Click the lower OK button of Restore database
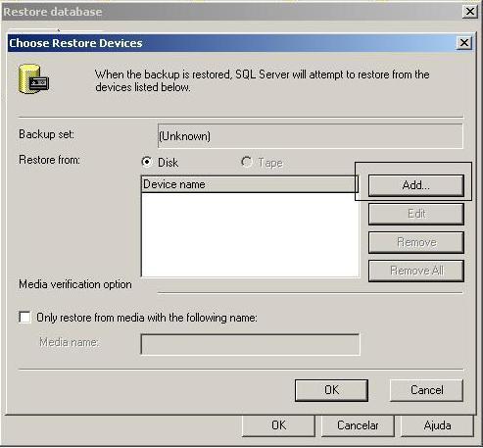The height and width of the screenshot is (448, 483). pyautogui.click(x=278, y=425)
